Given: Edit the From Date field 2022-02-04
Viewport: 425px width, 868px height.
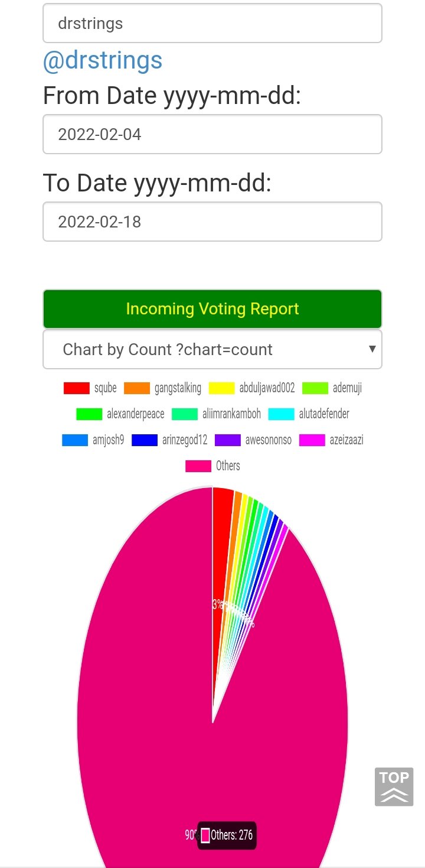Looking at the screenshot, I should pos(212,135).
